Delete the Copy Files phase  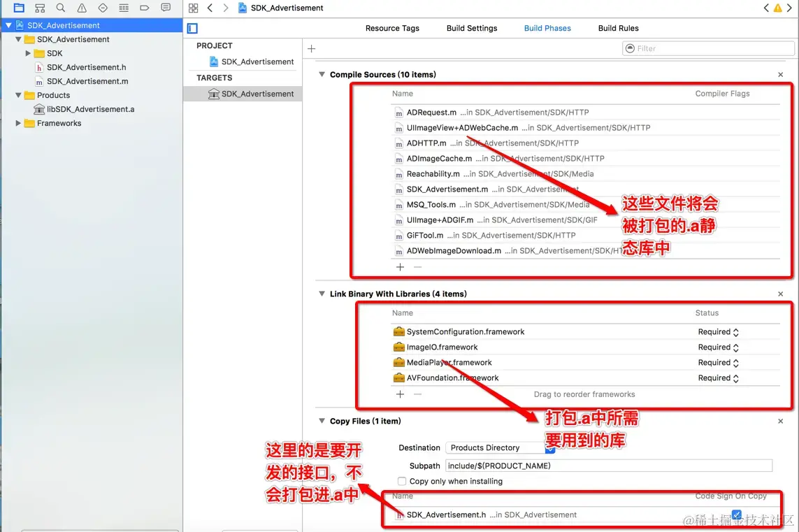click(x=780, y=421)
